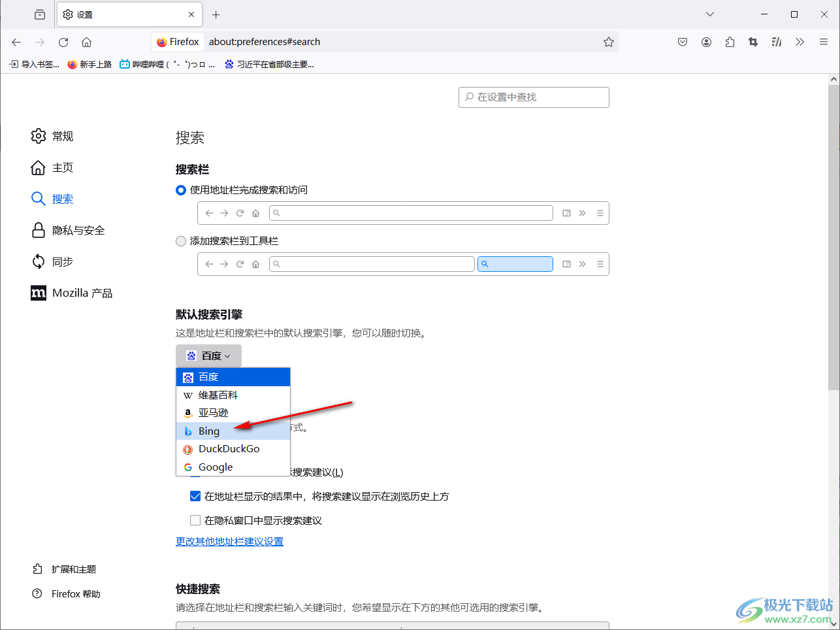840x630 pixels.
Task: Select the 搜索 settings category
Action: (x=52, y=199)
